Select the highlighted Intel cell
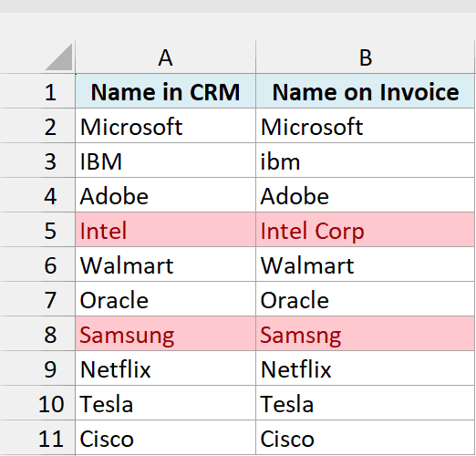The height and width of the screenshot is (456, 476). tap(165, 230)
